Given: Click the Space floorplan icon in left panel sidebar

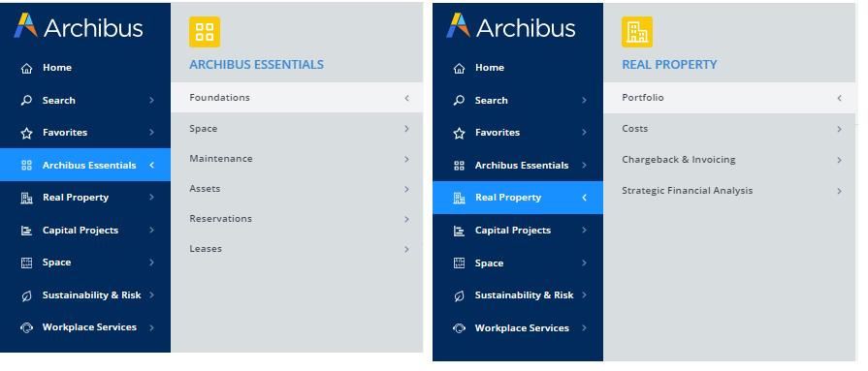Looking at the screenshot, I should tap(26, 263).
